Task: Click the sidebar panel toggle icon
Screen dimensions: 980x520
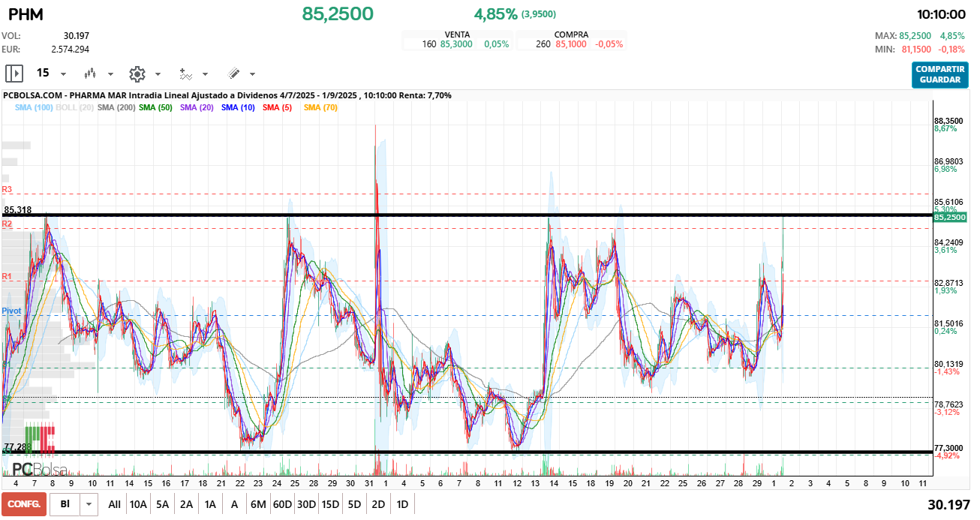Action: click(14, 74)
